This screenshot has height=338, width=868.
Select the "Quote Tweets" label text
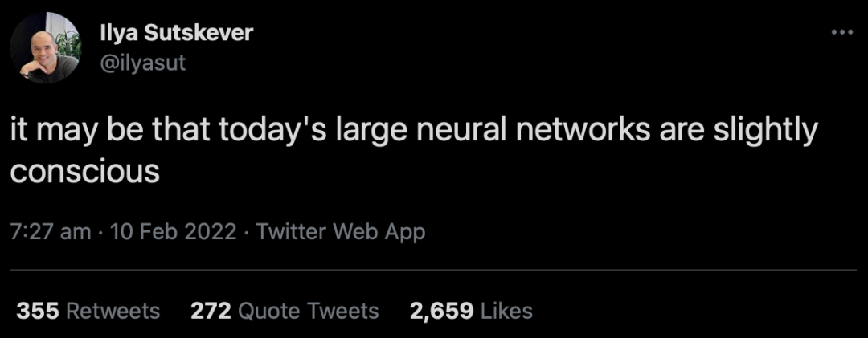click(309, 311)
